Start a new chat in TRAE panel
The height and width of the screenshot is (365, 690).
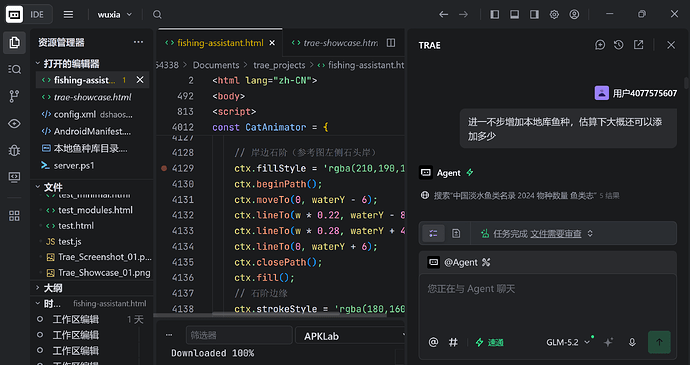pyautogui.click(x=600, y=45)
